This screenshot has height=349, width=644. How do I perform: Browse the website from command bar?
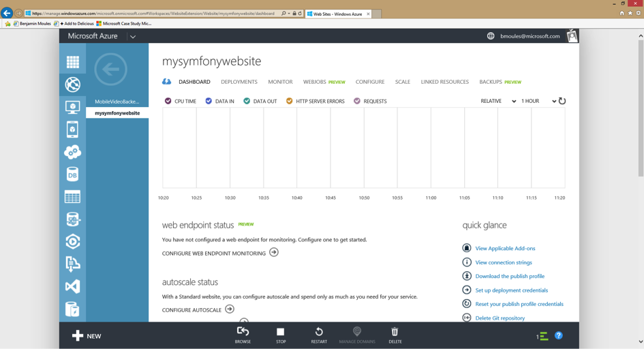(x=243, y=335)
